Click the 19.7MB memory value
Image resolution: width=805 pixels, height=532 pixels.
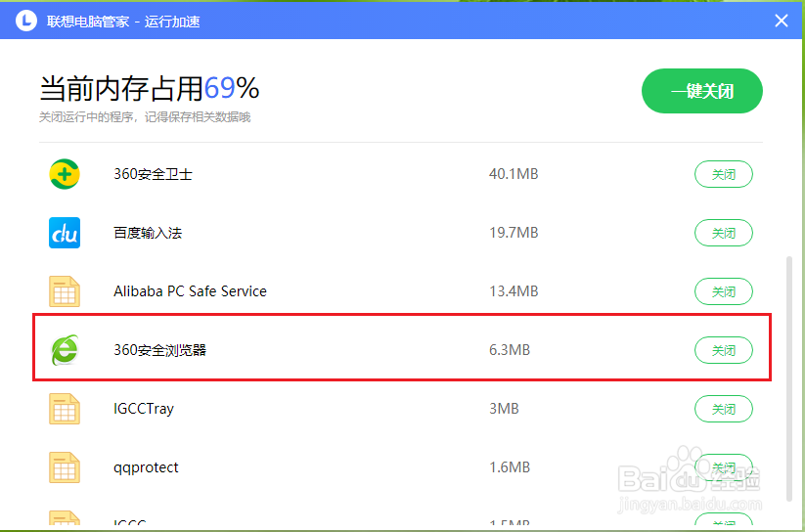pyautogui.click(x=514, y=233)
